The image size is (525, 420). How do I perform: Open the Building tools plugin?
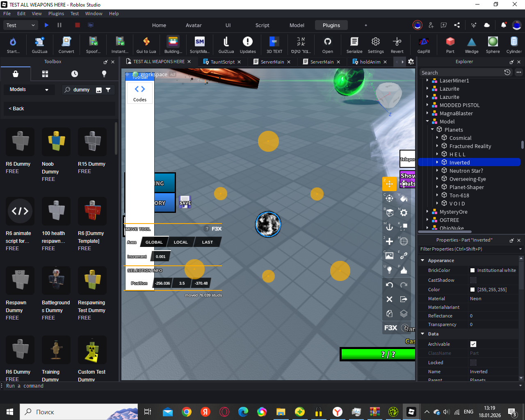click(173, 45)
